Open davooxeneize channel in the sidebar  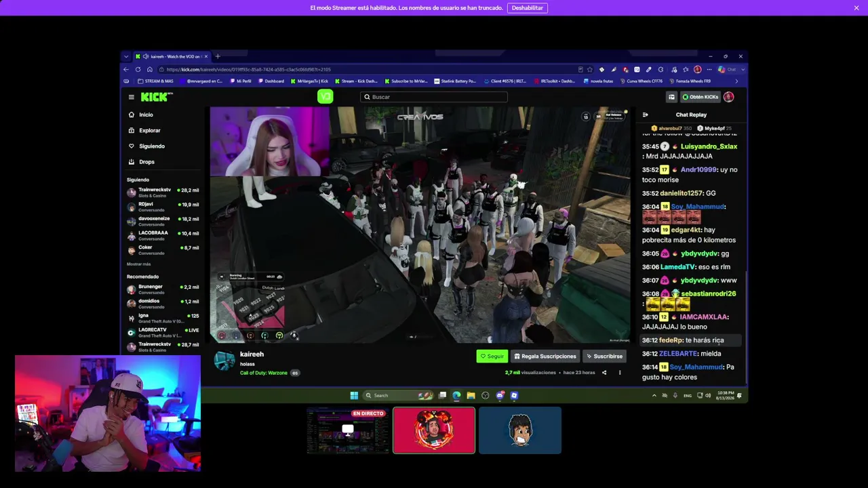[163, 221]
